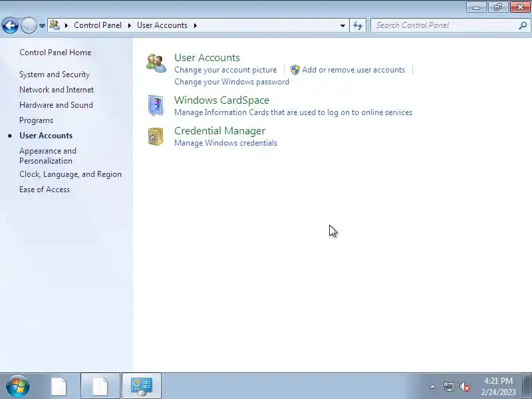The width and height of the screenshot is (532, 399).
Task: Click the first blank document taskbar icon
Action: 59,386
